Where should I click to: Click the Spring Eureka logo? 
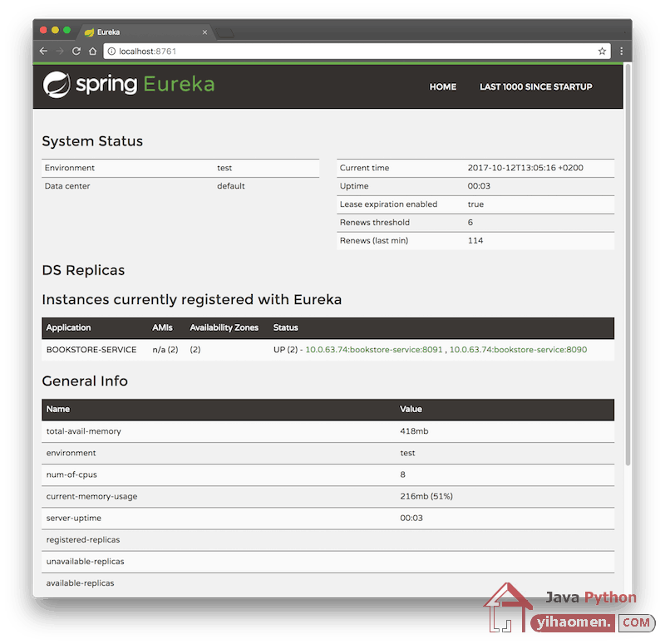click(x=129, y=85)
